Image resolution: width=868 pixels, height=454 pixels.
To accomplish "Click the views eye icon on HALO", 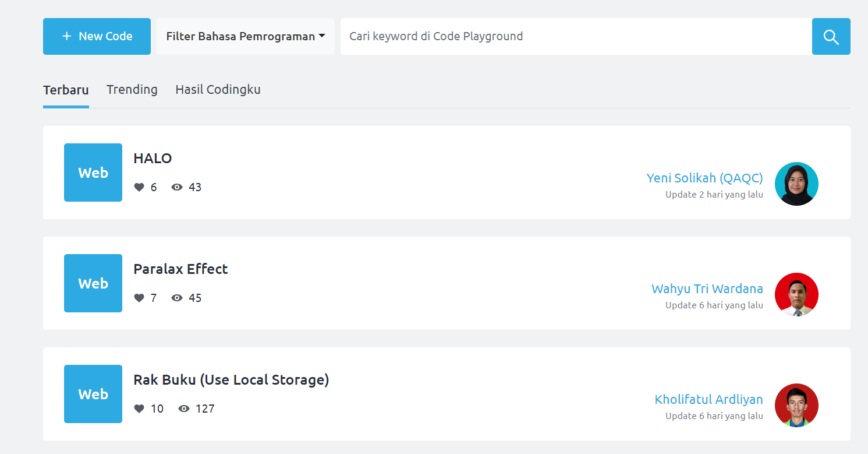I will click(176, 186).
